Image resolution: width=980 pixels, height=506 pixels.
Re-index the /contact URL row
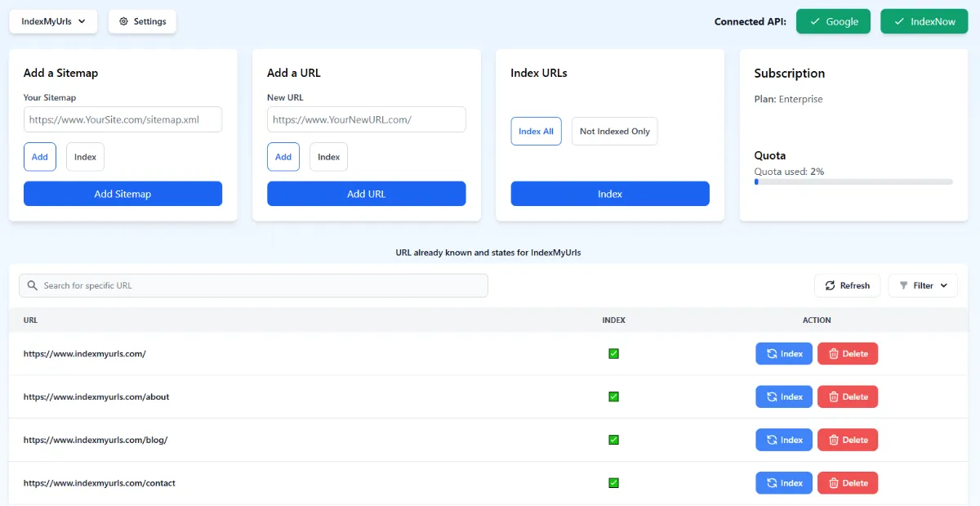pos(784,483)
